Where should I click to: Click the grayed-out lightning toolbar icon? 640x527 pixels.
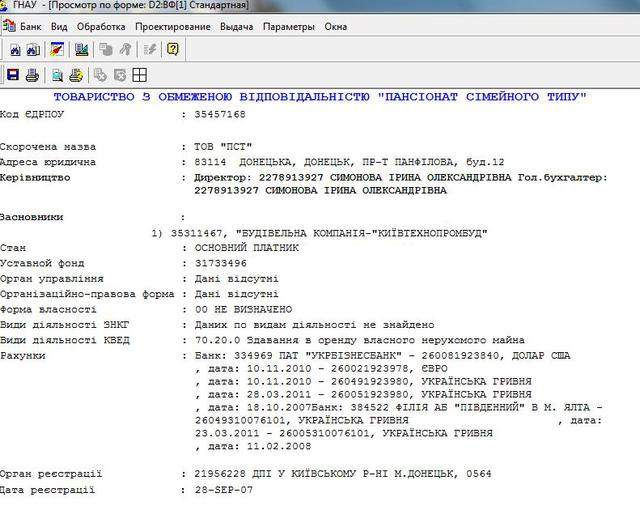(150, 48)
